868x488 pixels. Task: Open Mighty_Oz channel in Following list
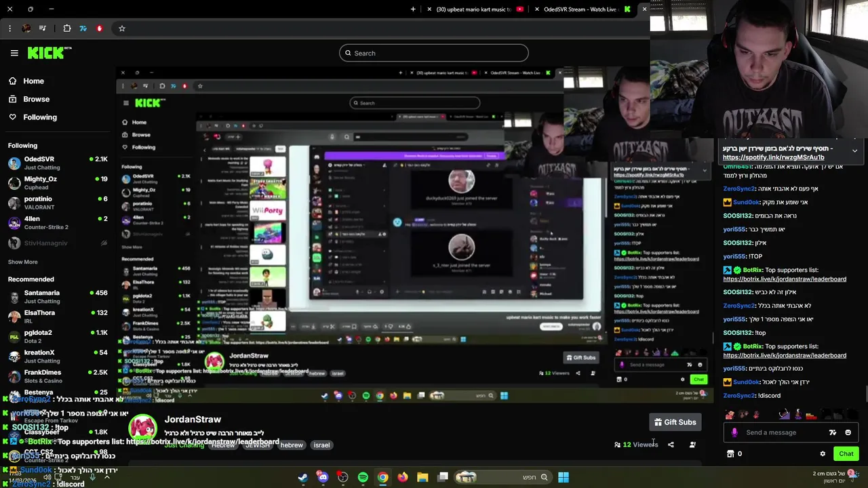click(x=58, y=182)
